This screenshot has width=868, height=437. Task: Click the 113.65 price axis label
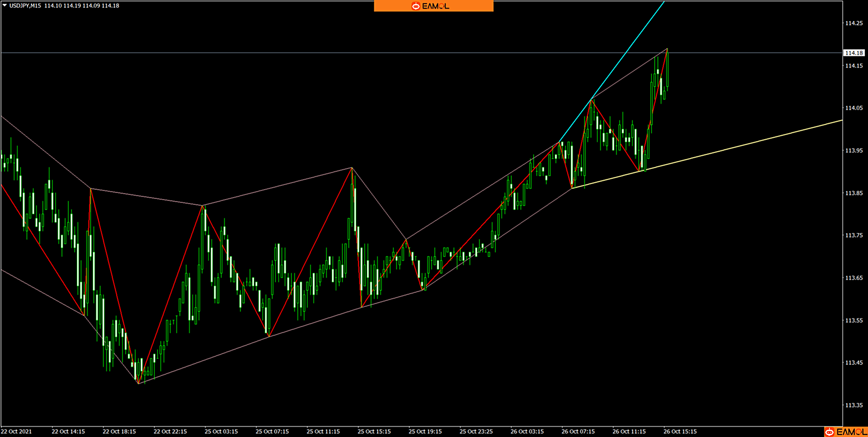tap(854, 278)
